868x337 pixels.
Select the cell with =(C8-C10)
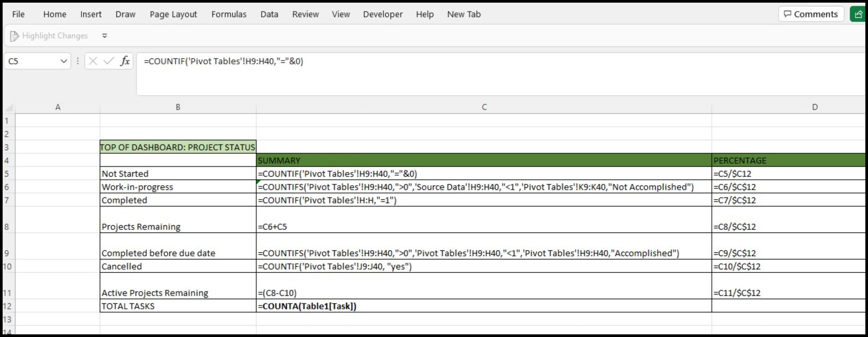(484, 286)
